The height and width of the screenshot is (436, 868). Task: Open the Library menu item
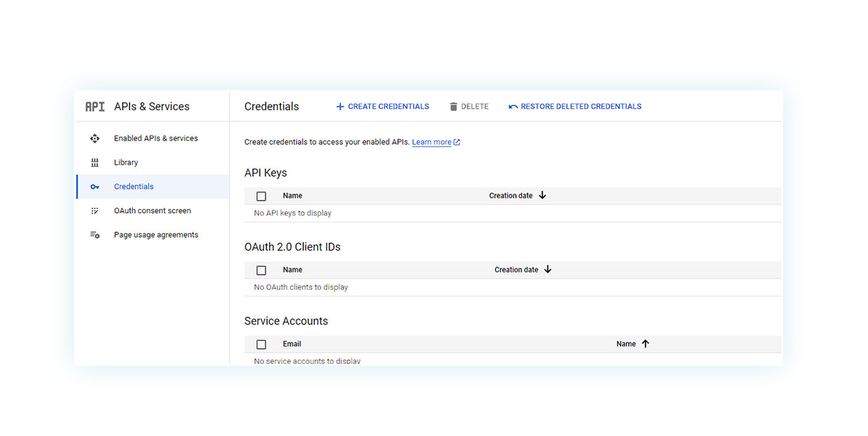pos(153,162)
